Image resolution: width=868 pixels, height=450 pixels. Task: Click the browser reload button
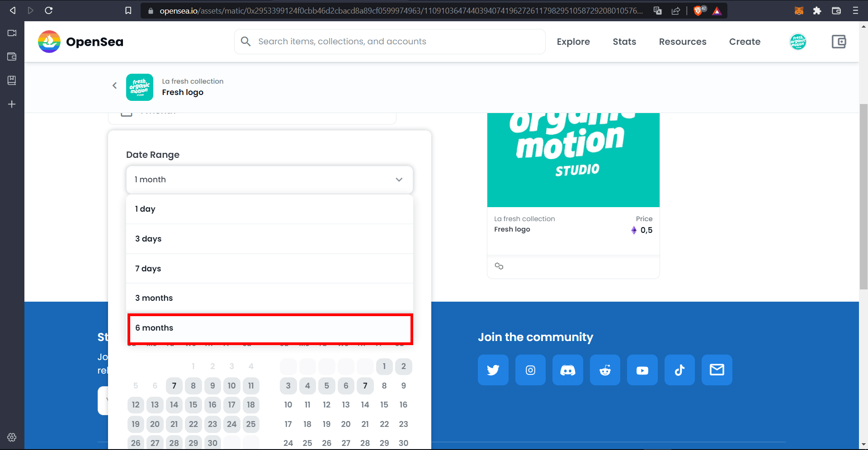tap(49, 10)
